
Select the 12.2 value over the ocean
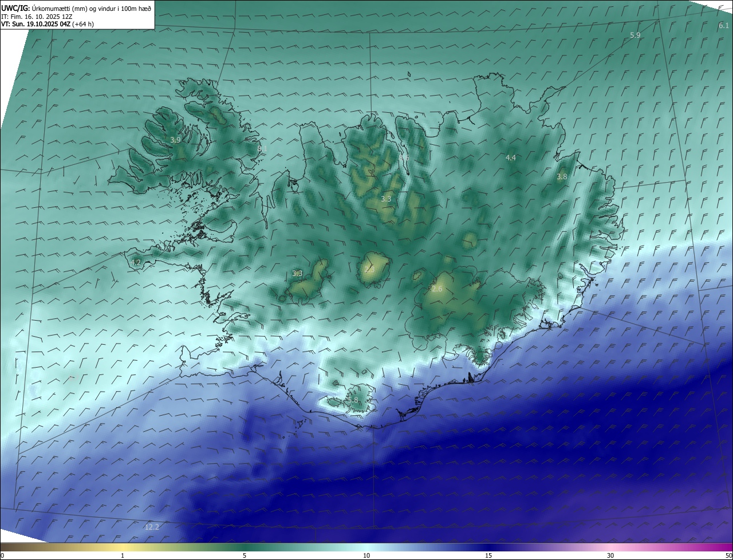coord(152,527)
